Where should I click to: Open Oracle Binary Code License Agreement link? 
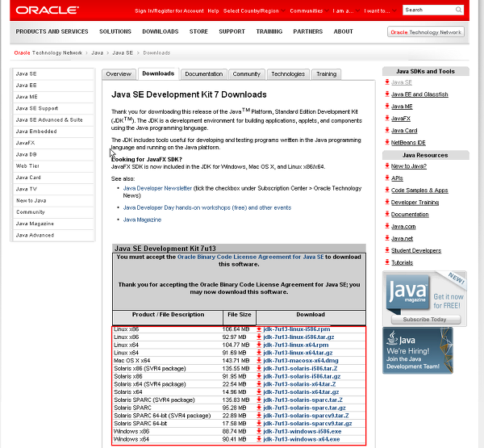(x=250, y=257)
